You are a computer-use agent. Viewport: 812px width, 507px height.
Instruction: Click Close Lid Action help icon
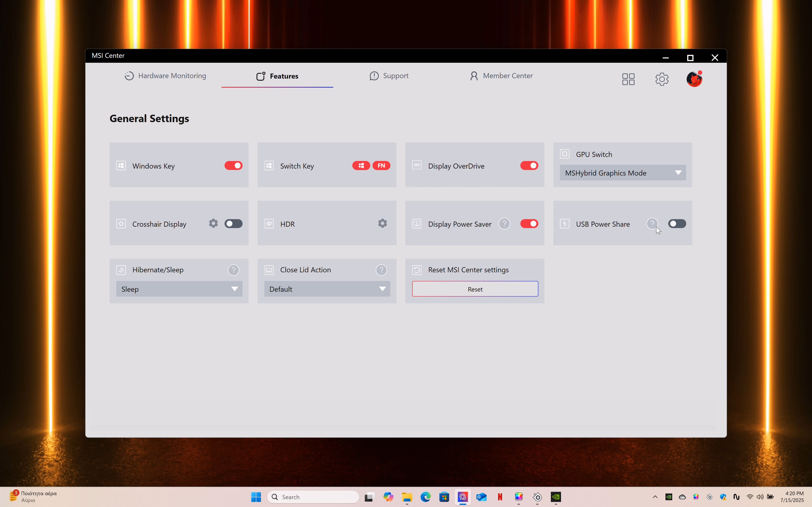tap(381, 270)
